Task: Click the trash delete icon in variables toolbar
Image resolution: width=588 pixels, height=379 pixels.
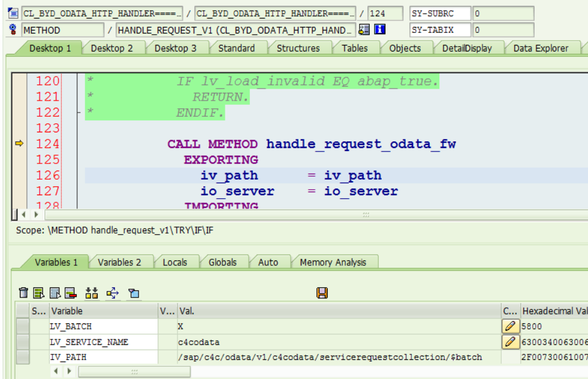Action: coord(23,293)
